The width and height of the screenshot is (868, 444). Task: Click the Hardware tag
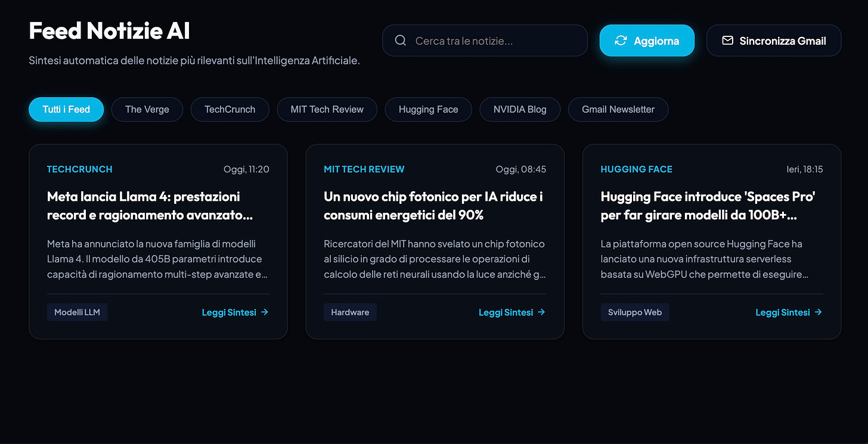tap(350, 312)
